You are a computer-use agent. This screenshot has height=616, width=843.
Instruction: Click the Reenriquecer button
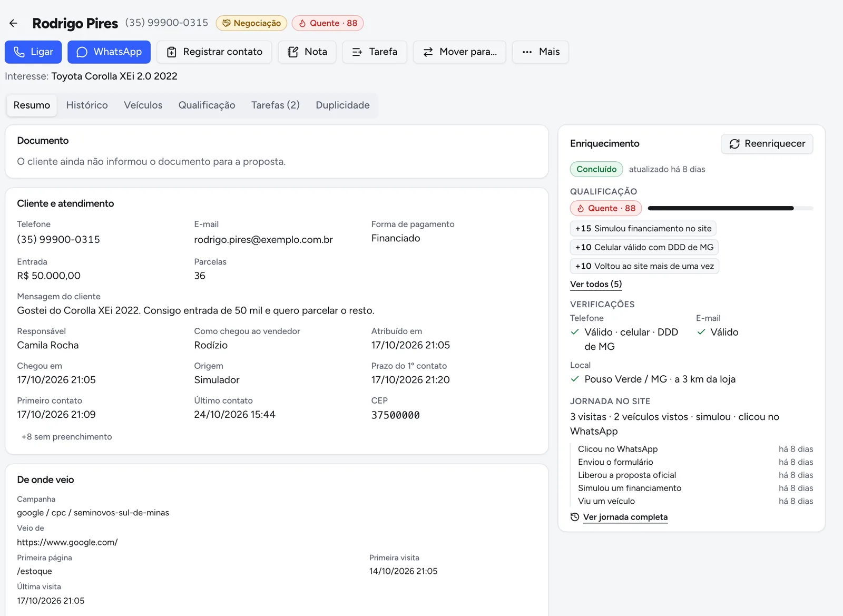pos(767,144)
